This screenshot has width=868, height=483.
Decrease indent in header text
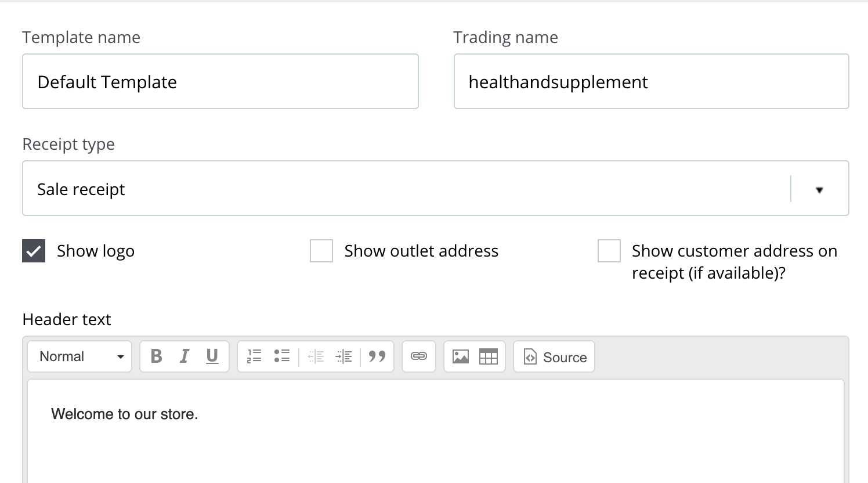click(x=316, y=356)
